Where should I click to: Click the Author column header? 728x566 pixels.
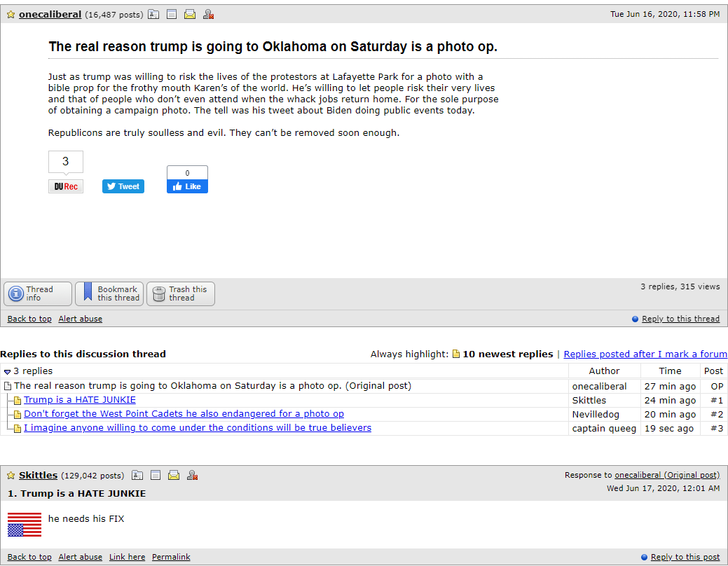tap(604, 371)
